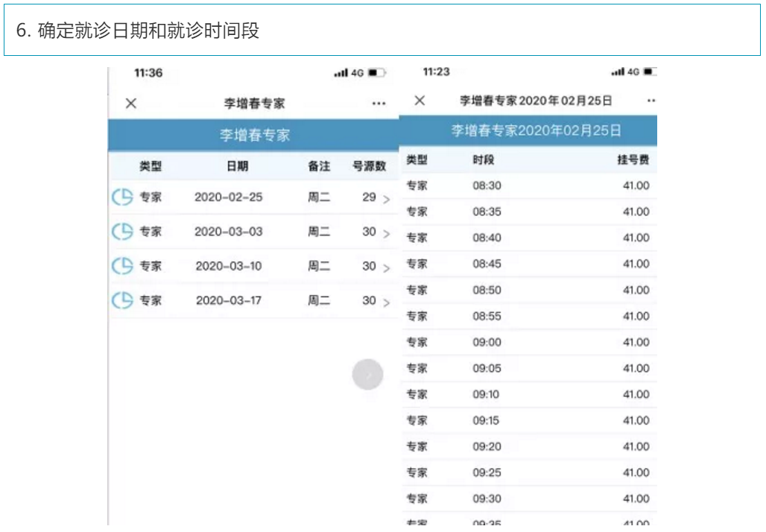This screenshot has width=766, height=532.
Task: Click the 41.00 fee for 08:30
Action: coord(636,186)
